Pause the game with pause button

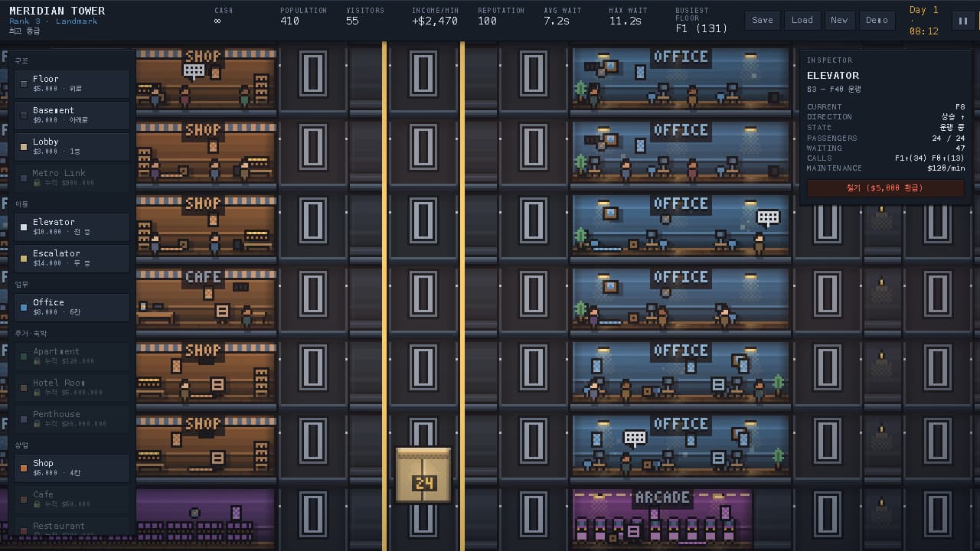(962, 21)
